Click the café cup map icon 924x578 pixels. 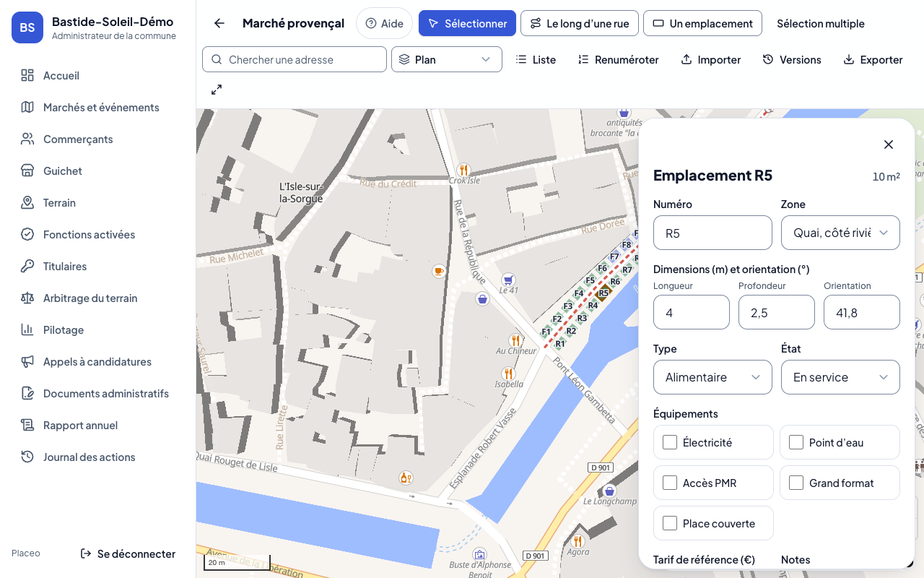tap(438, 271)
